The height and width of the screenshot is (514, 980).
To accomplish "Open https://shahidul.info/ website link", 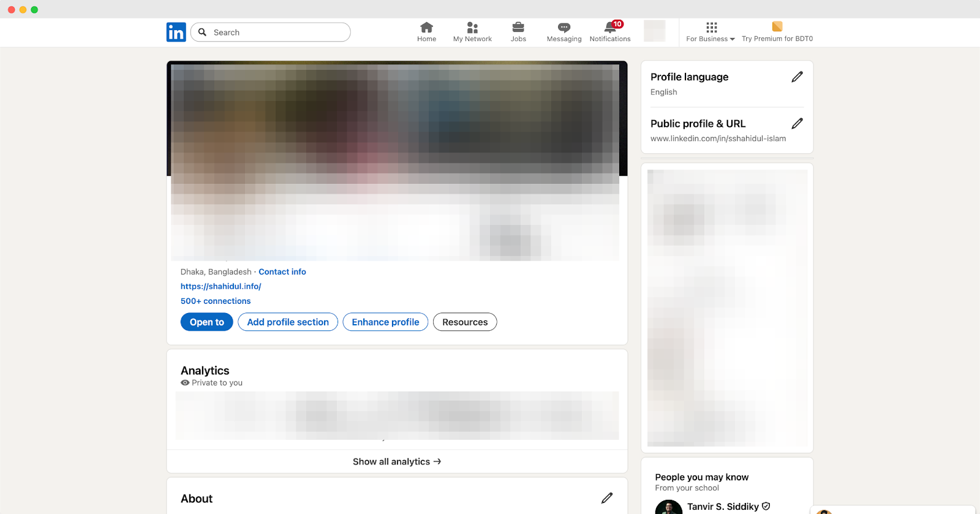I will pos(221,286).
